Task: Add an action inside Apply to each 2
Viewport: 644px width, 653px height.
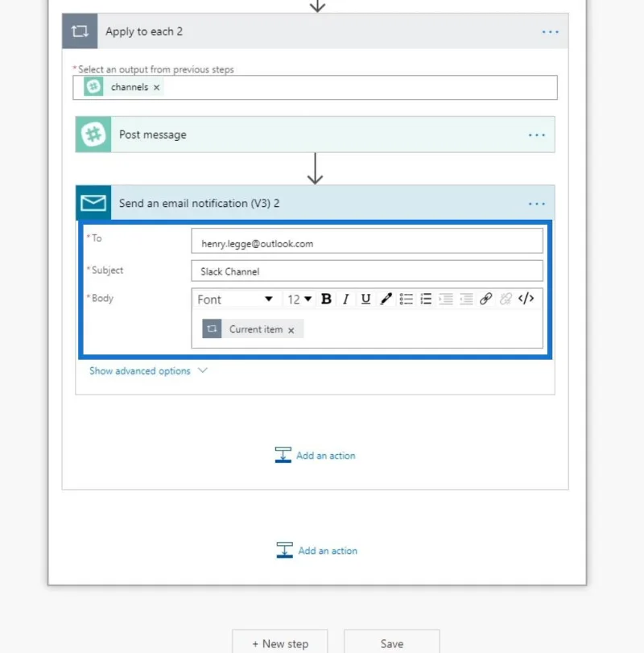Action: tap(315, 455)
